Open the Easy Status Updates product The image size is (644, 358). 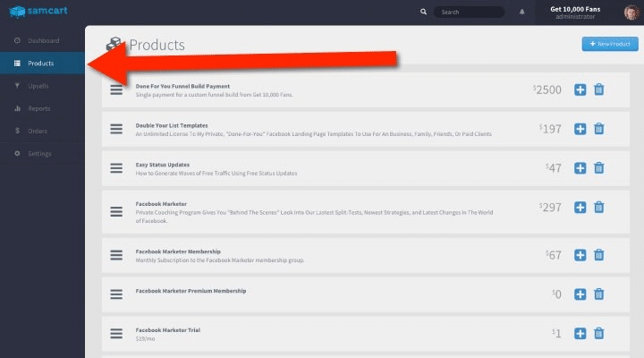pos(163,165)
